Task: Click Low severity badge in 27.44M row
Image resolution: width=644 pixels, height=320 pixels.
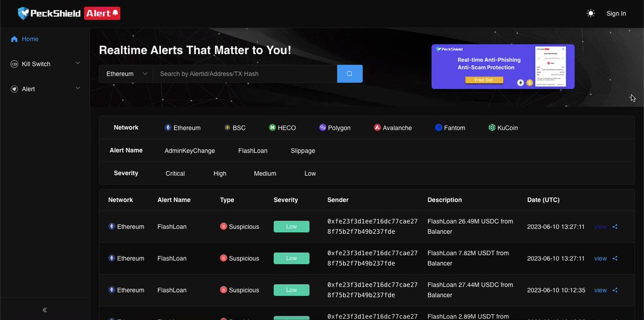Action: click(x=291, y=290)
